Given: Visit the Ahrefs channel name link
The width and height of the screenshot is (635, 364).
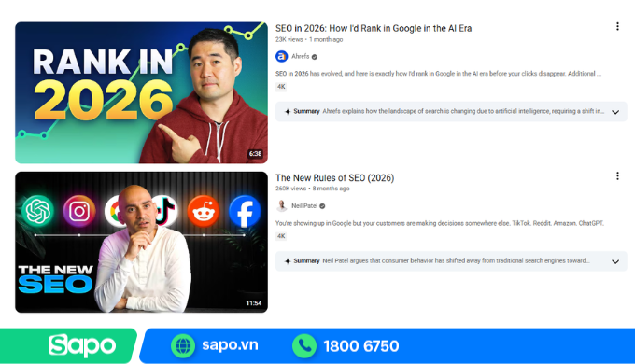Looking at the screenshot, I should [300, 56].
